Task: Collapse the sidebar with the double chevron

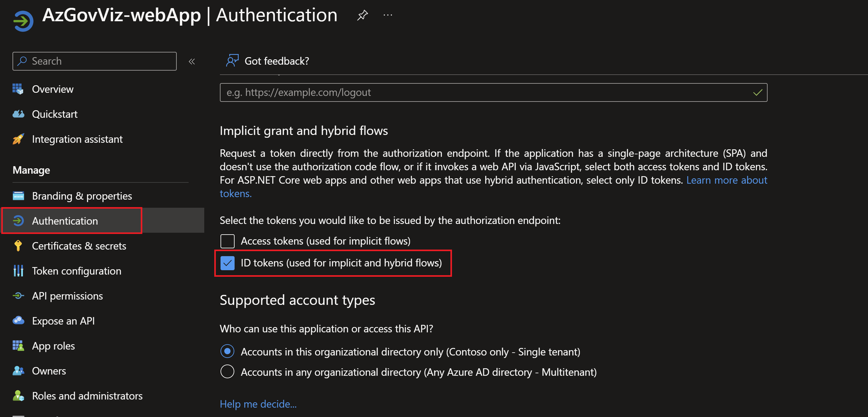Action: 192,61
